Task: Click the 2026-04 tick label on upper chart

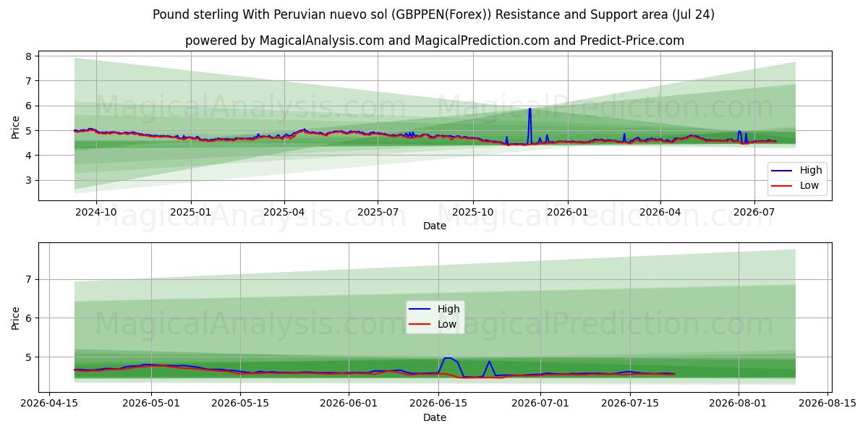Action: 660,213
